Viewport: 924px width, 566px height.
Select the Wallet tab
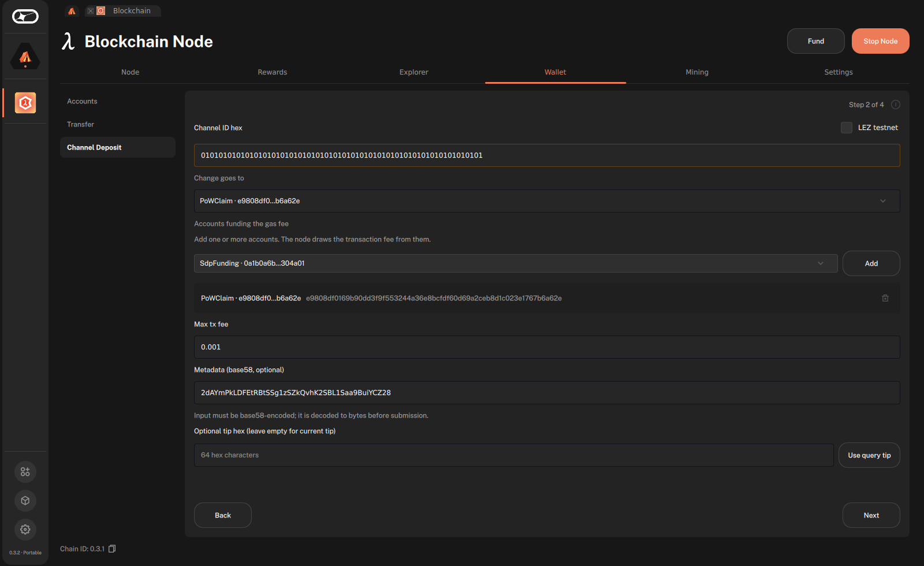pyautogui.click(x=556, y=72)
